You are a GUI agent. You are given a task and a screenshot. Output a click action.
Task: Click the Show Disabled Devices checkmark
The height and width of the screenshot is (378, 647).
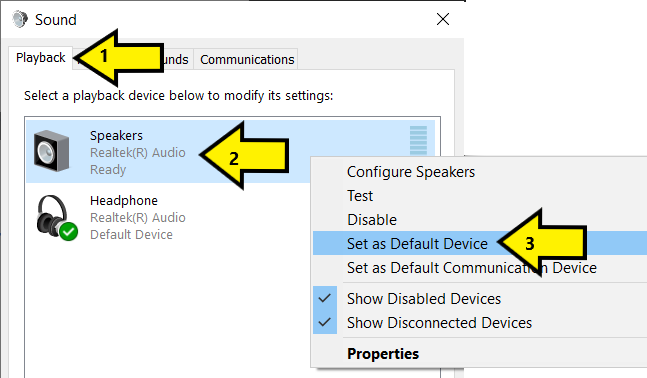tap(325, 298)
